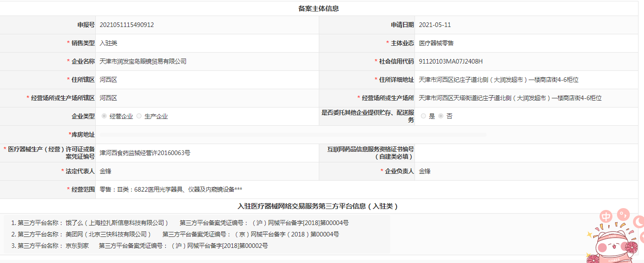Select the 生产企业 radio button
The width and height of the screenshot is (644, 263).
point(139,116)
